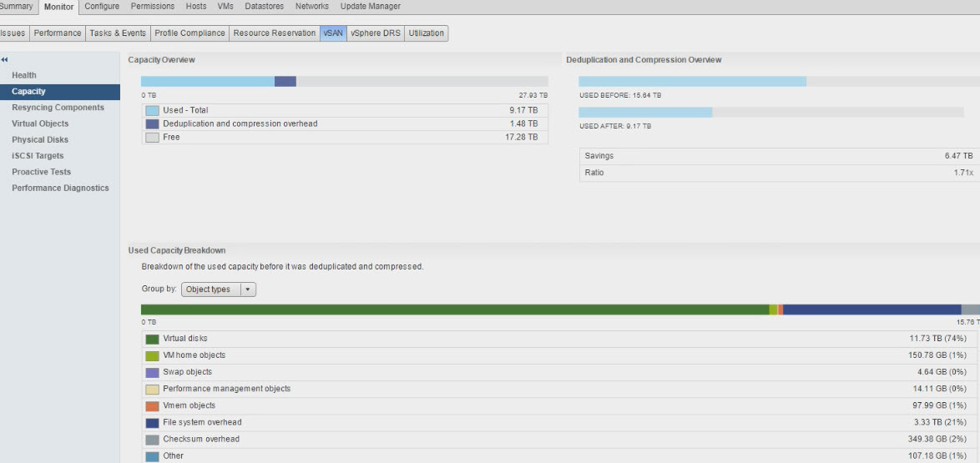This screenshot has height=463, width=980.
Task: Open the Tasks & Events sub-tab
Action: [x=118, y=33]
